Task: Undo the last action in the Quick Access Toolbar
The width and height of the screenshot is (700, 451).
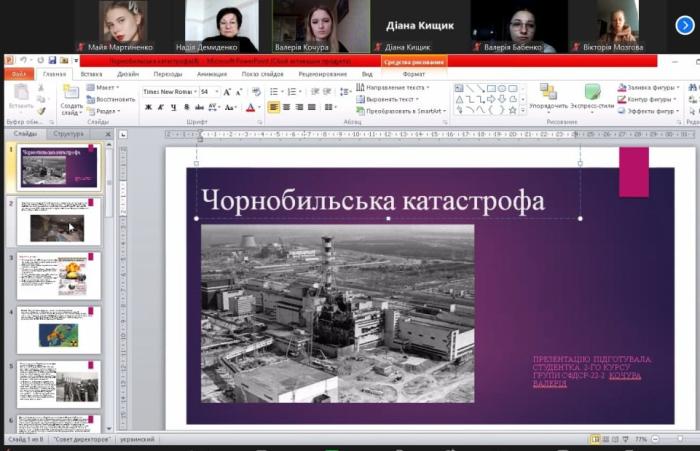Action: point(23,60)
